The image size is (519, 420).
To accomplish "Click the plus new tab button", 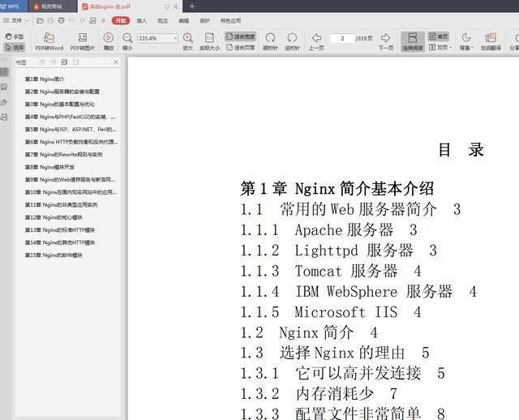I will (x=192, y=6).
